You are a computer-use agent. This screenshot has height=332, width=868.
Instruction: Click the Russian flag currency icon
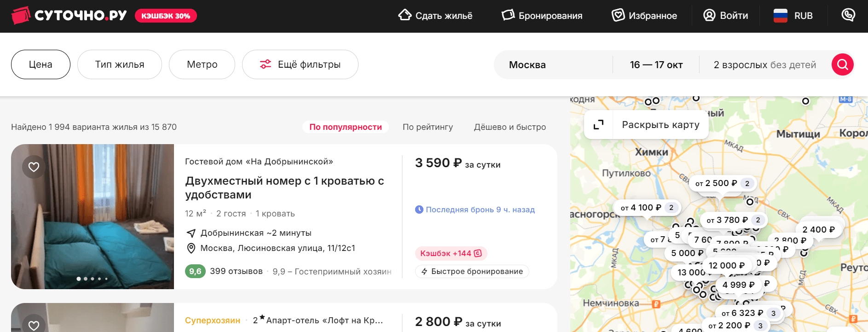coord(780,16)
